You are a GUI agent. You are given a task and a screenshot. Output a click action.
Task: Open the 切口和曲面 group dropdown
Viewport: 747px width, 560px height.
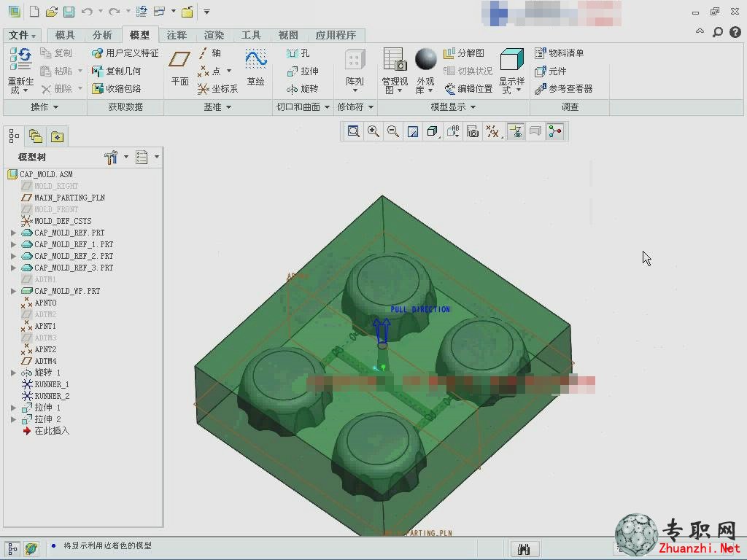click(x=303, y=107)
